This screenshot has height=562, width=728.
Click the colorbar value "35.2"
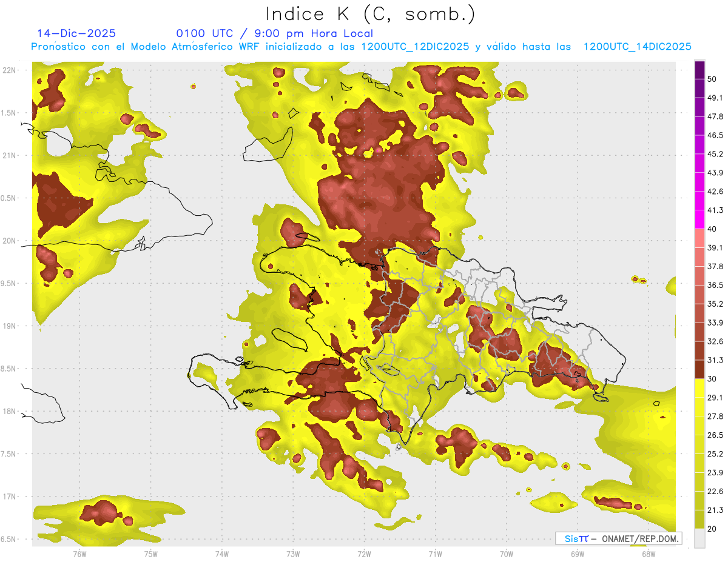click(x=715, y=304)
